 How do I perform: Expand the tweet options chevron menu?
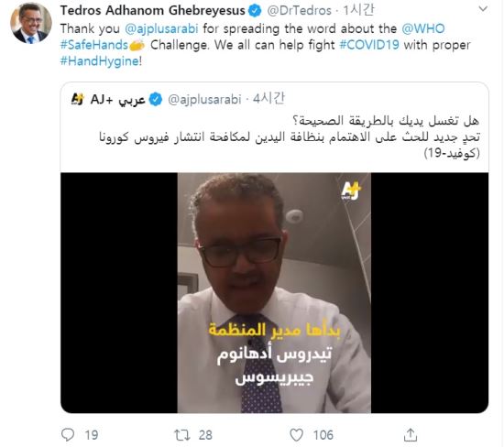(483, 9)
